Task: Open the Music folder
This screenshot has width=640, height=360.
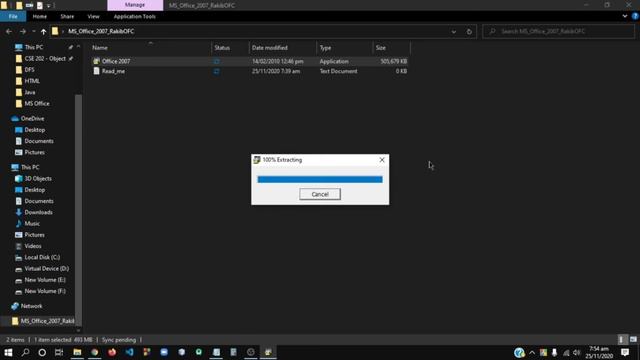Action: tap(32, 224)
